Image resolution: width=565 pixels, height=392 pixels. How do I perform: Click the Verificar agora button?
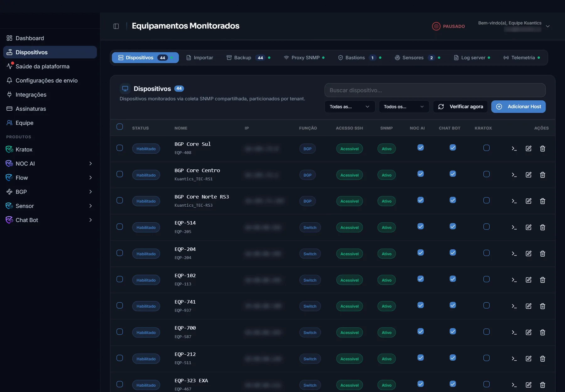coord(460,107)
